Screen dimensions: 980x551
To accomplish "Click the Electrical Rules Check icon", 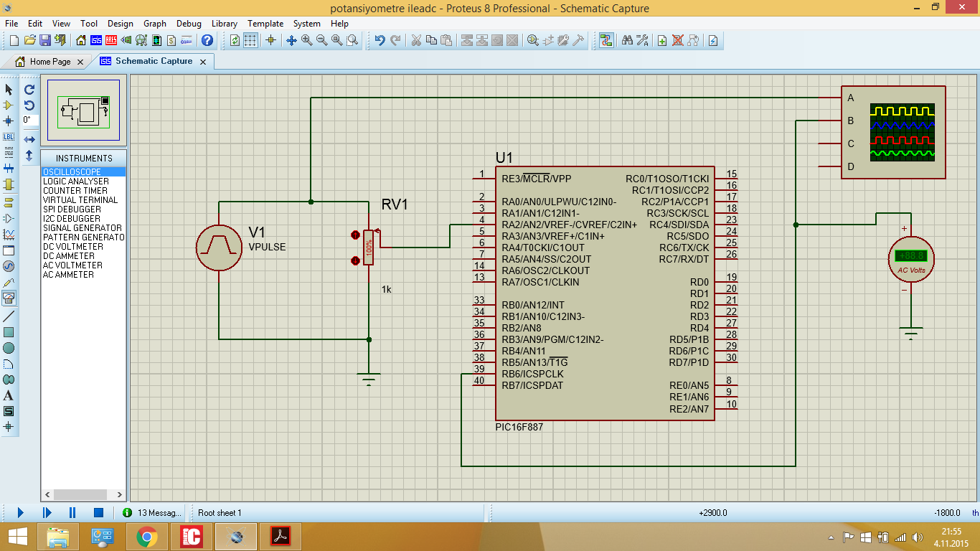I will (712, 40).
